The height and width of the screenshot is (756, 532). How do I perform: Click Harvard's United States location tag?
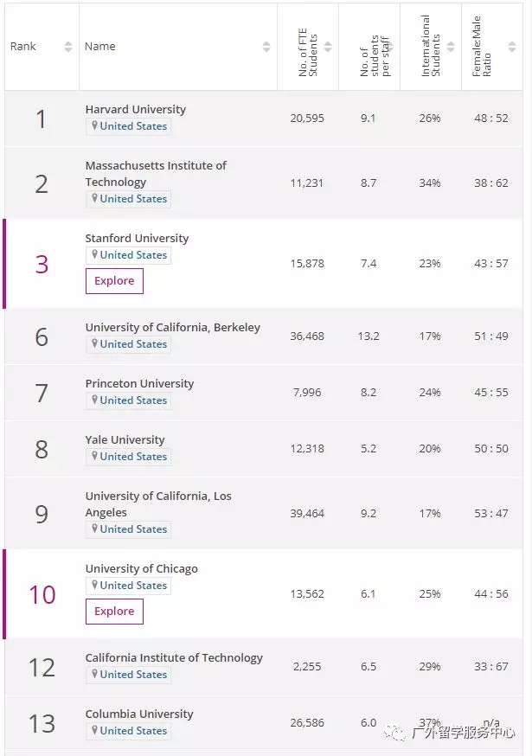pos(128,126)
